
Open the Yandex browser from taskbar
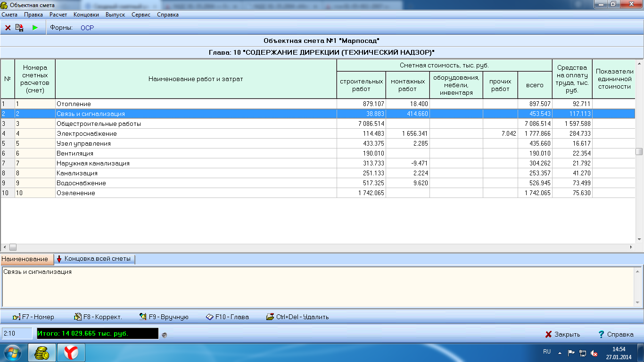coord(71,352)
